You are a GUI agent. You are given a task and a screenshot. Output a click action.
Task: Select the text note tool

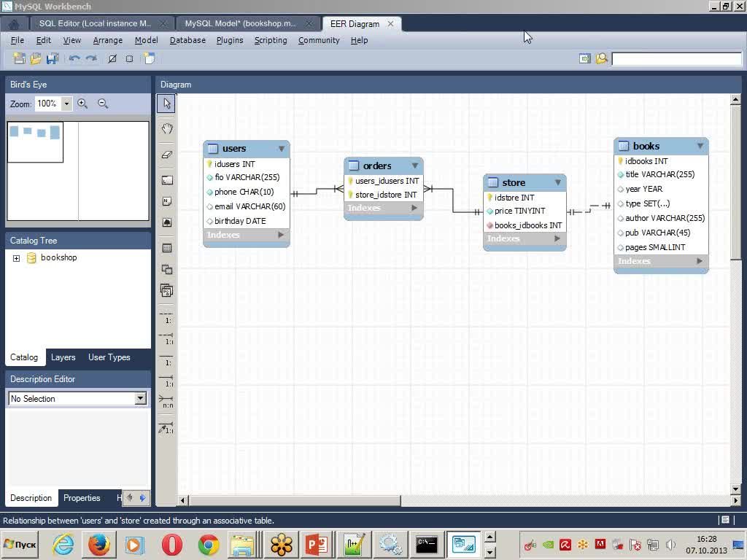tap(167, 201)
